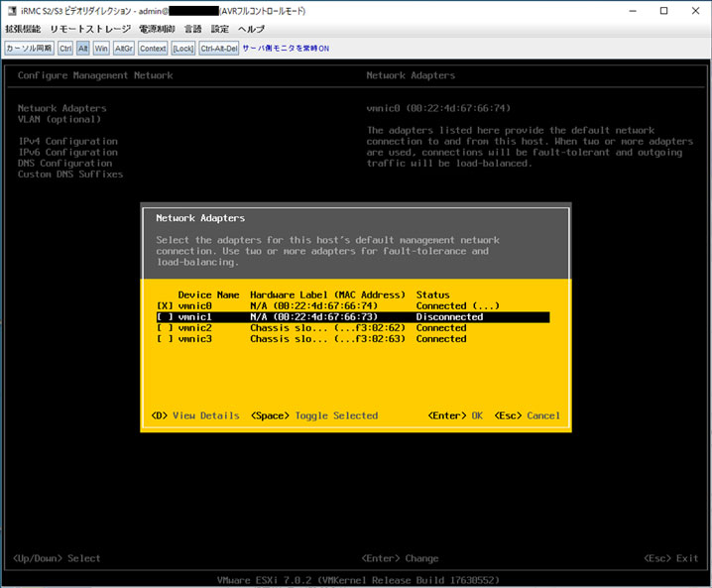Select the vmnic1 device name

194,317
